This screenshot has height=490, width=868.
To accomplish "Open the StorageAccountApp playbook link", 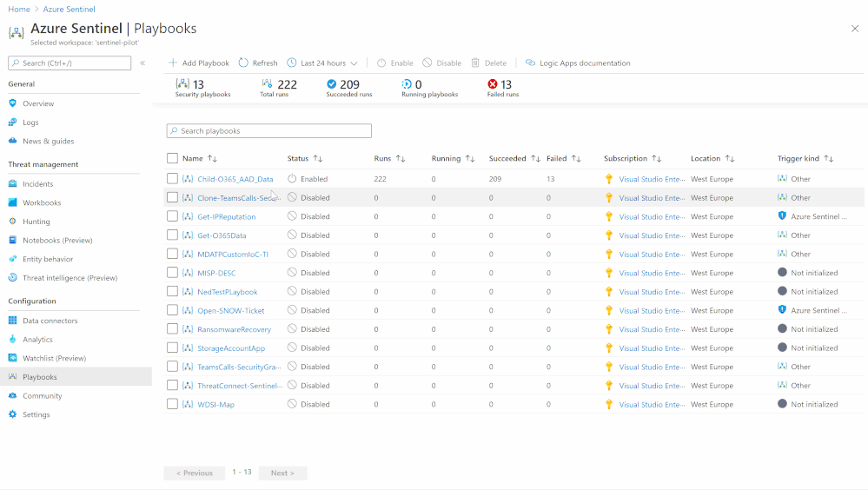I will click(x=231, y=348).
